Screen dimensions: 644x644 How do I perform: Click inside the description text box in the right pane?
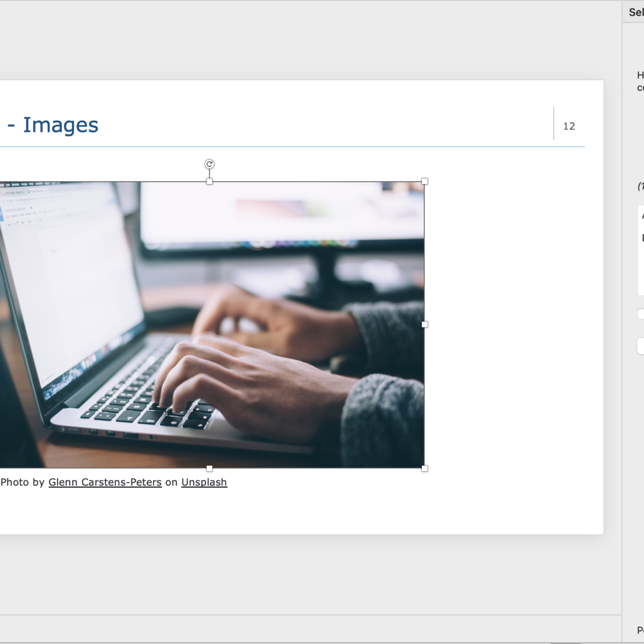click(641, 258)
